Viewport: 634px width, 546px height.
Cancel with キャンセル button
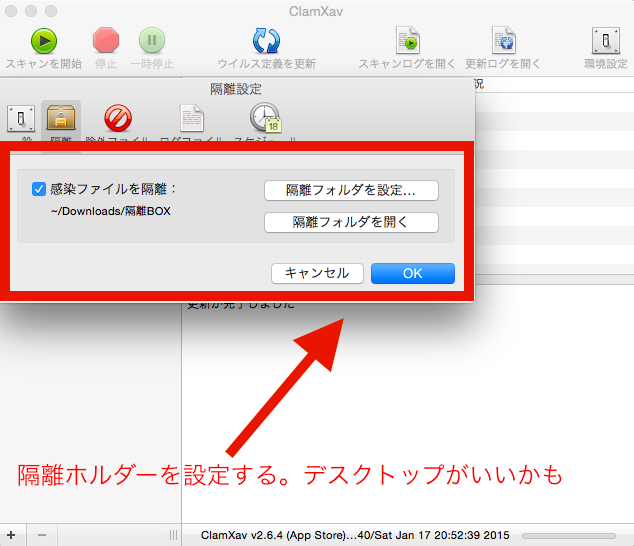tap(317, 273)
